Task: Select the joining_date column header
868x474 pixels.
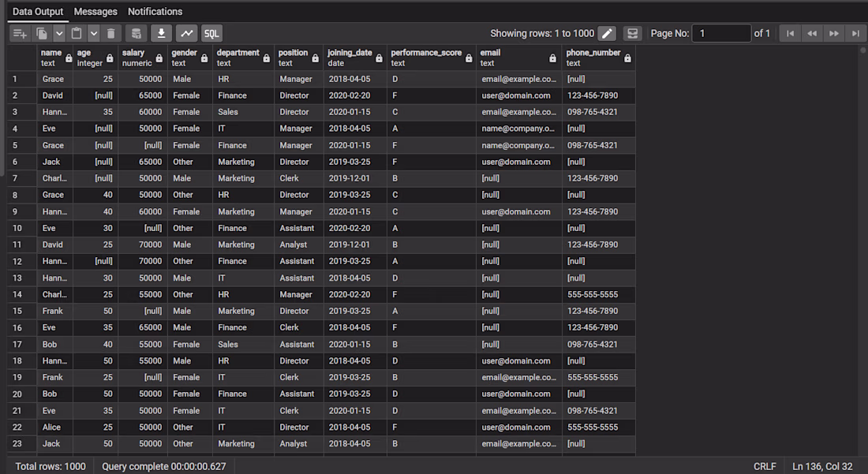Action: point(355,58)
